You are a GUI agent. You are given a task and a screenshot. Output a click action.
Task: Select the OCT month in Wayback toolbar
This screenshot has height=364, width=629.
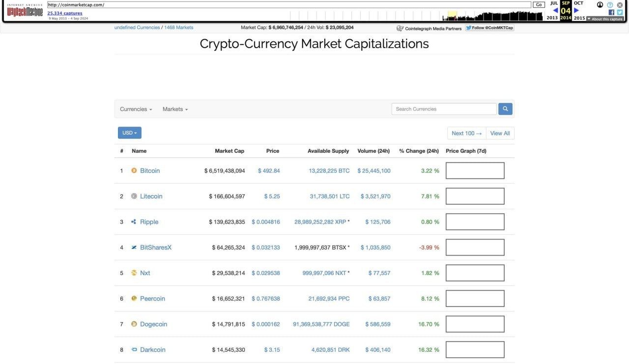578,3
